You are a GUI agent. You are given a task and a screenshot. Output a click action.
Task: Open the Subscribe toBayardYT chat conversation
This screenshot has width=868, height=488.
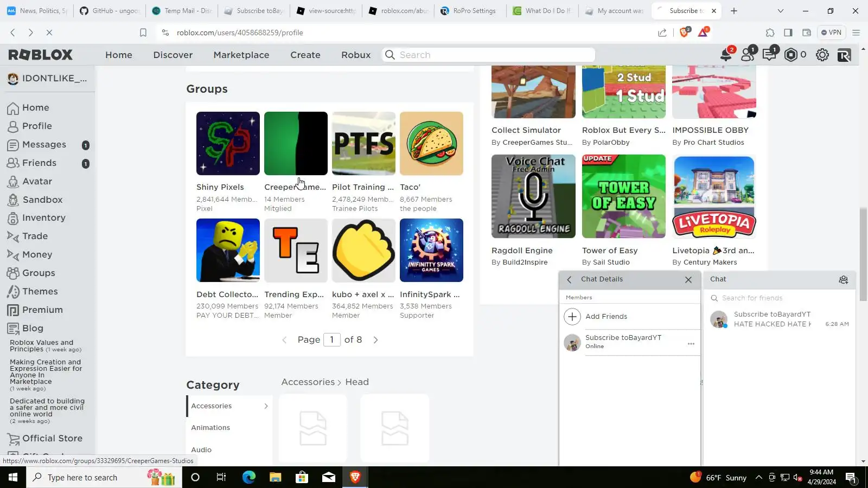click(x=780, y=319)
